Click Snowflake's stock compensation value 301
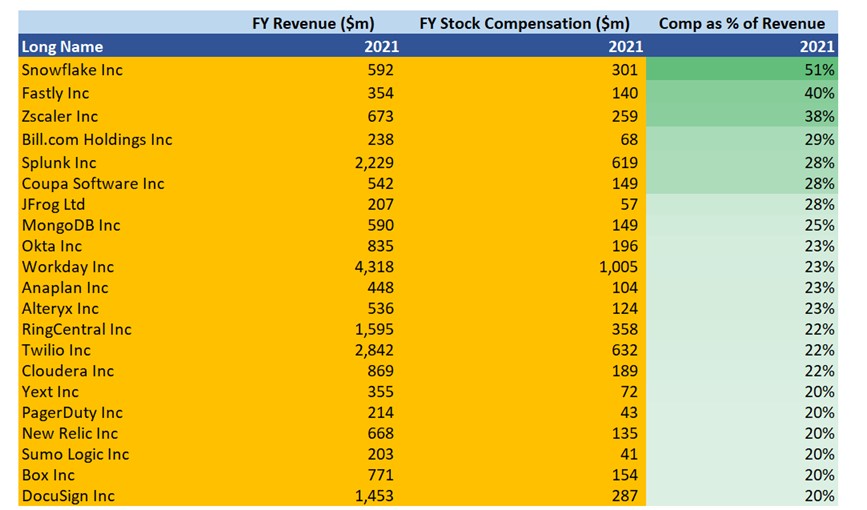Image resolution: width=867 pixels, height=510 pixels. click(625, 70)
